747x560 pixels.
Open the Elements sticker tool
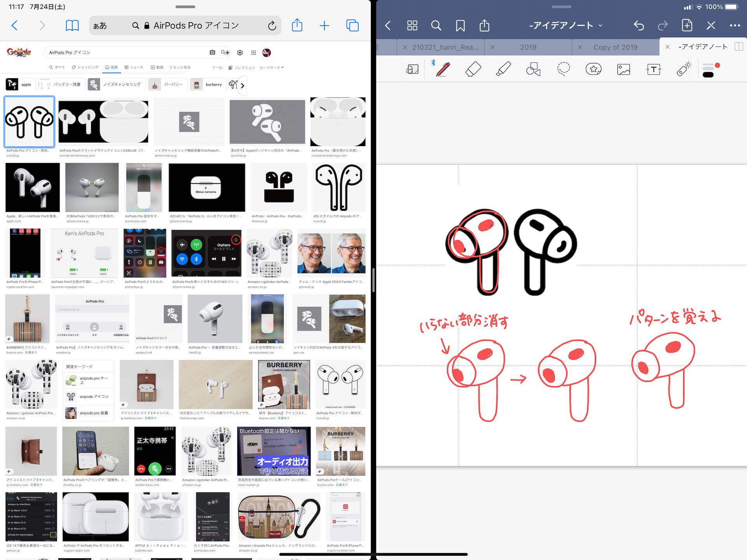point(593,69)
